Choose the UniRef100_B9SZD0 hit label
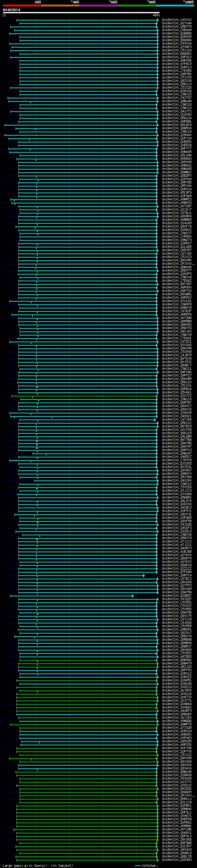This screenshot has width=197, height=868. point(176,789)
